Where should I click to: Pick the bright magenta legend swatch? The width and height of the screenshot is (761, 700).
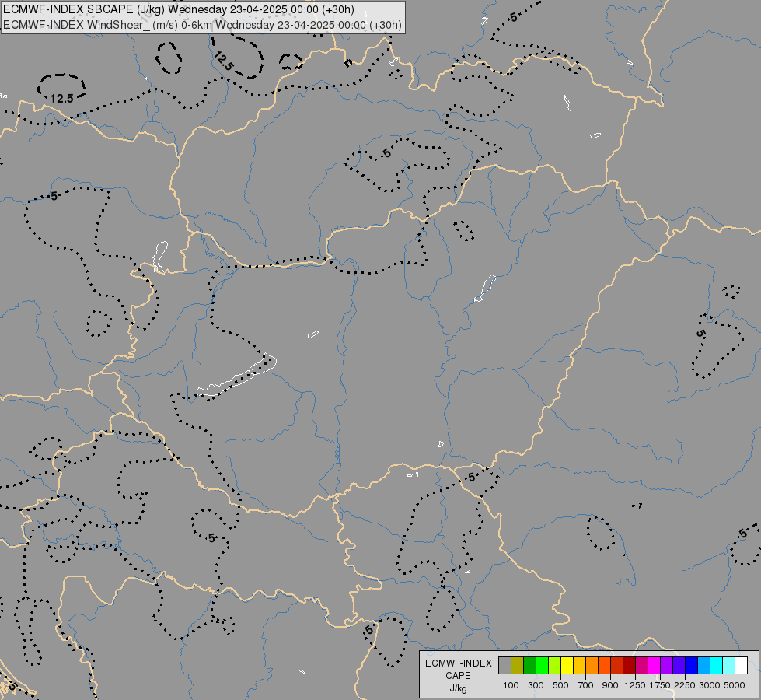coord(655,665)
